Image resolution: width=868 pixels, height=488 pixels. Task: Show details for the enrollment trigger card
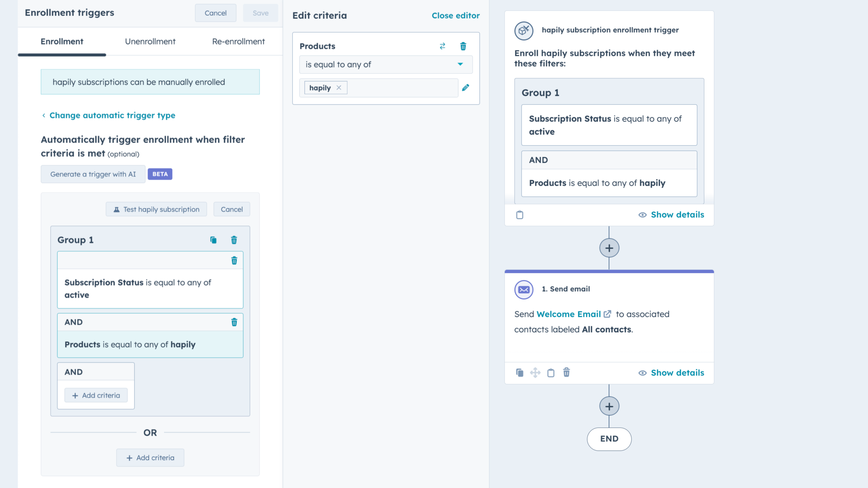point(671,214)
